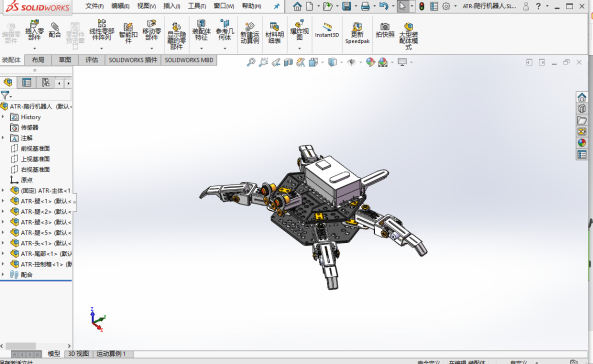
Task: Switch to the SOLIDWORKS 插件 add-ins tab
Action: point(133,60)
